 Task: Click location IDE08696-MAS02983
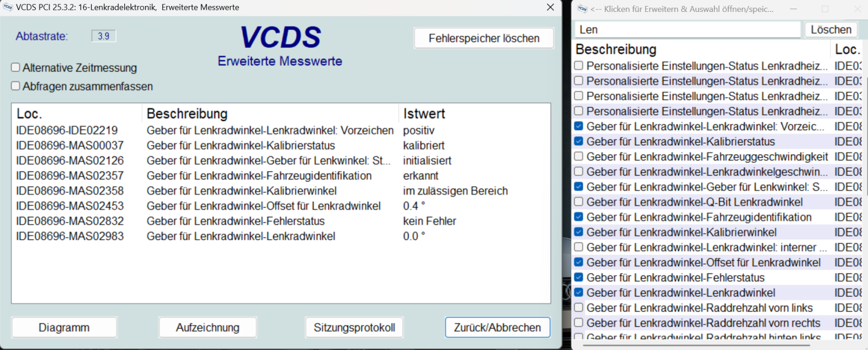point(69,236)
